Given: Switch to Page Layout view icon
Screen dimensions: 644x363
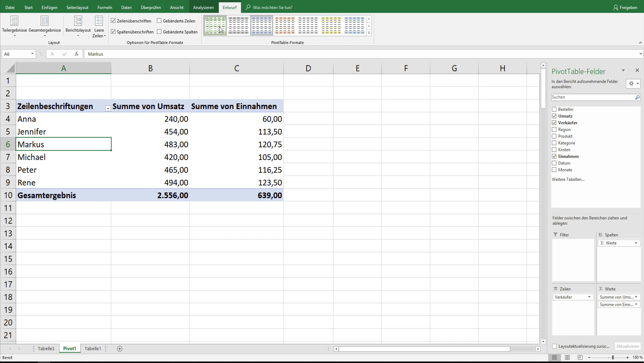Looking at the screenshot, I should coord(567,357).
